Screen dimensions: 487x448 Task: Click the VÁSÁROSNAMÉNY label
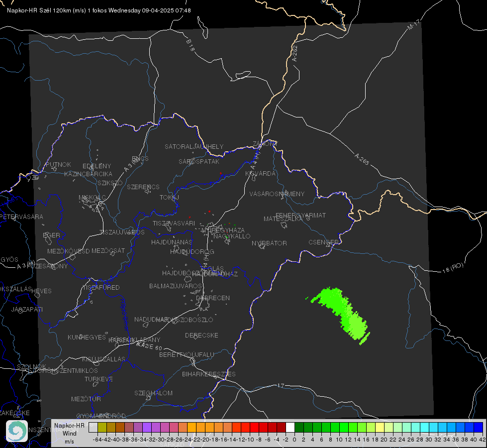coord(277,194)
